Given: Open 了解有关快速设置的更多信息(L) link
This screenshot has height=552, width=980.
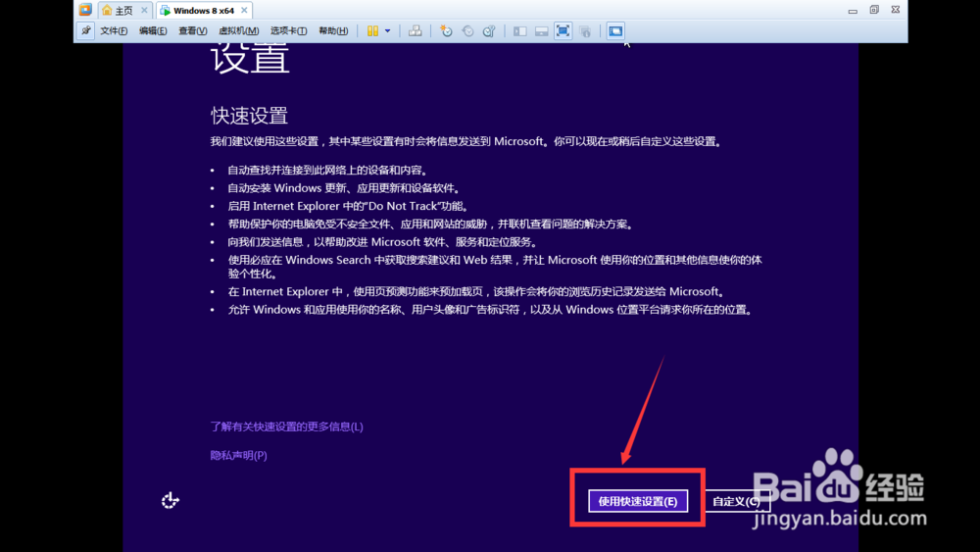Looking at the screenshot, I should tap(286, 427).
